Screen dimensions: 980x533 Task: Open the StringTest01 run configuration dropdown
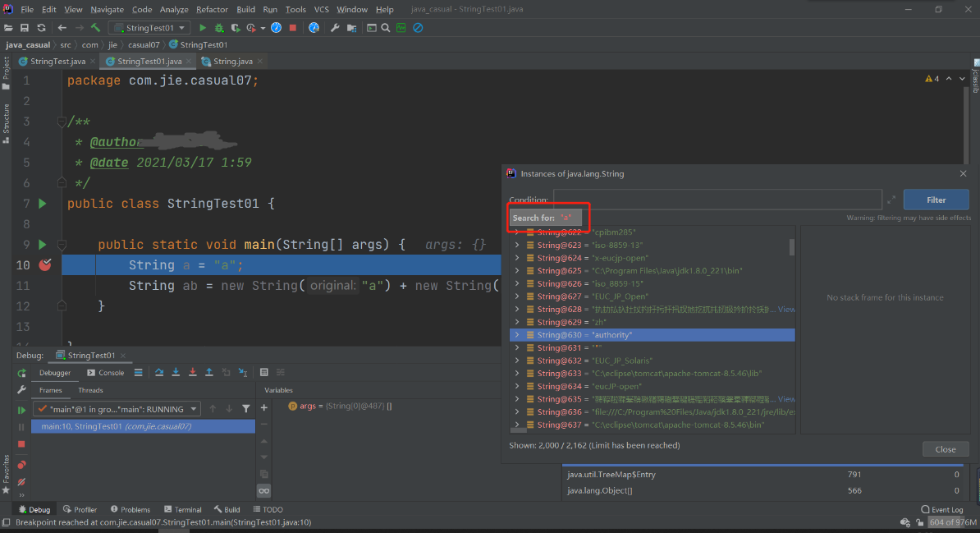point(149,28)
